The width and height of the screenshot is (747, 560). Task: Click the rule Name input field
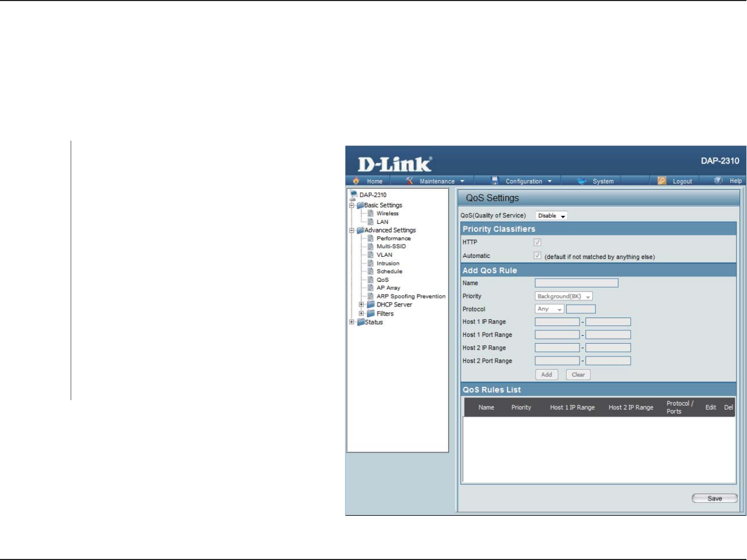(x=576, y=283)
